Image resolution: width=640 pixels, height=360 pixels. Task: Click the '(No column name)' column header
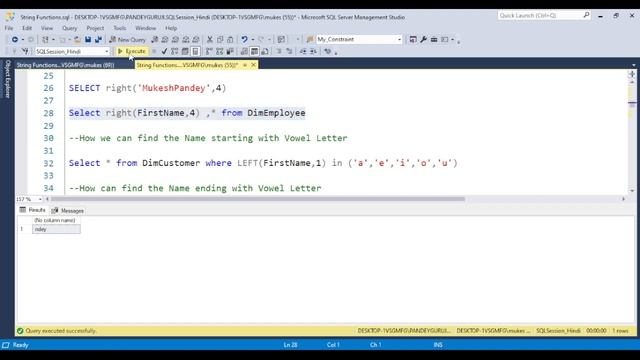click(56, 220)
